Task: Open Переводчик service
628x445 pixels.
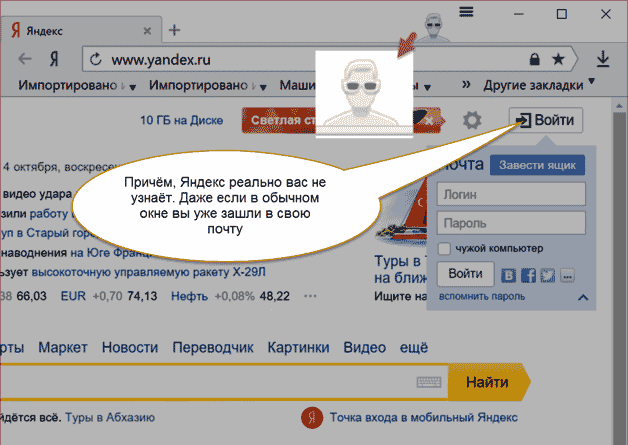Action: point(213,347)
